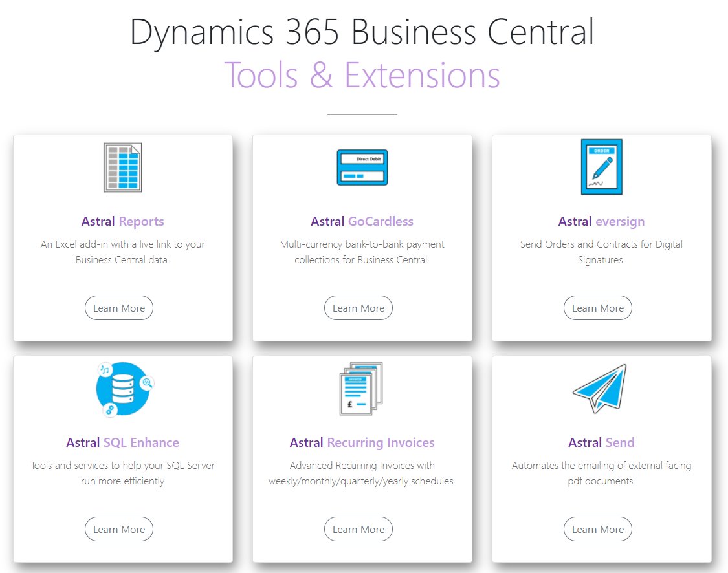Open Learn More for Astral Recurring Invoices
The image size is (728, 573).
coord(358,530)
